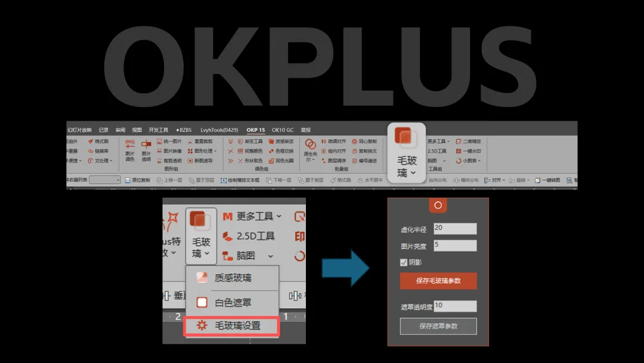644x363 pixels.
Task: Click 原位复制 in the quick toolbar
Action: [x=138, y=180]
